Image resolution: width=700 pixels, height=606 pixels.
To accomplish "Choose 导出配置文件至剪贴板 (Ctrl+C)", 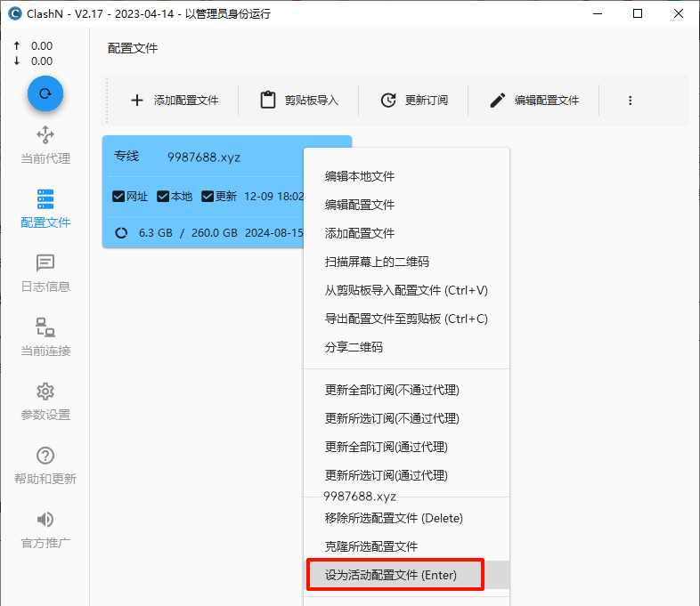I will click(x=406, y=319).
